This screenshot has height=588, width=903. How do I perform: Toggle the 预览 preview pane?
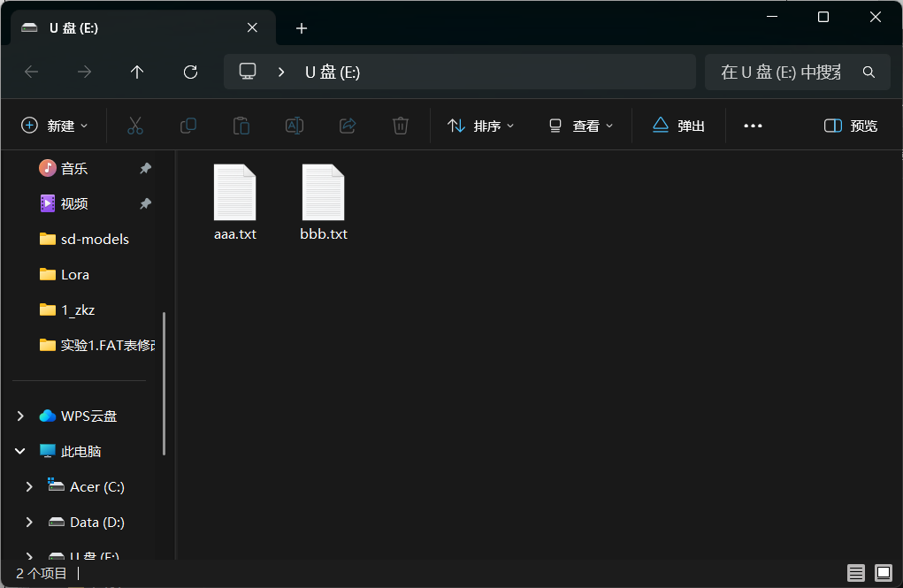click(851, 126)
